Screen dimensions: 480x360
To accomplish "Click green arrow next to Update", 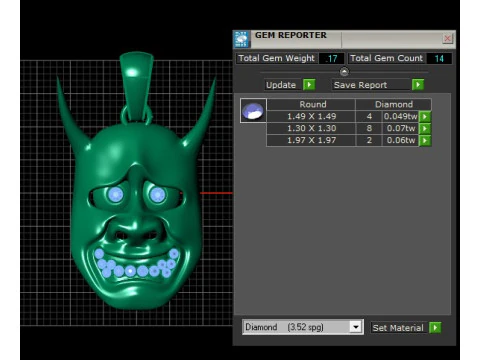I will [x=309, y=85].
